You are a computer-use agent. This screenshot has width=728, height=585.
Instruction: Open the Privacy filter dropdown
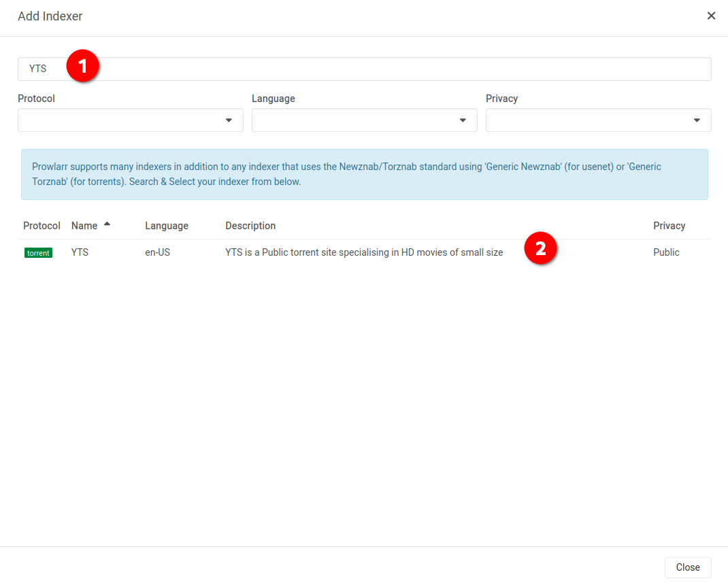599,120
